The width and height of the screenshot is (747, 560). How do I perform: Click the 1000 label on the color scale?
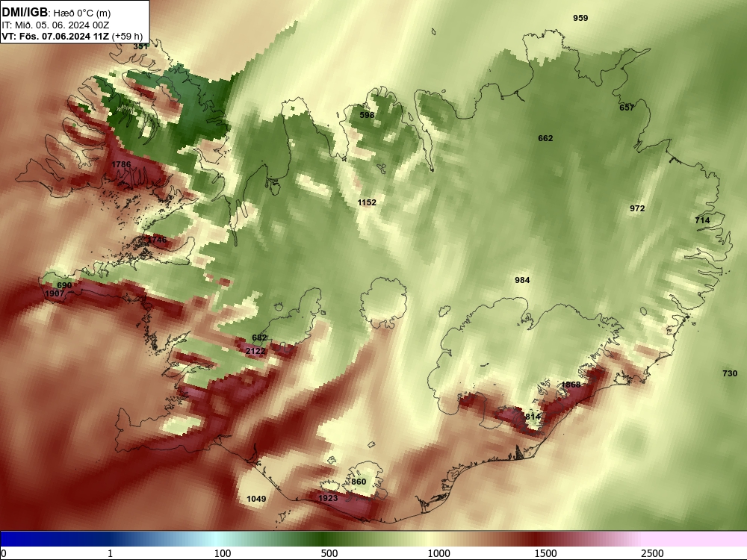pyautogui.click(x=438, y=553)
